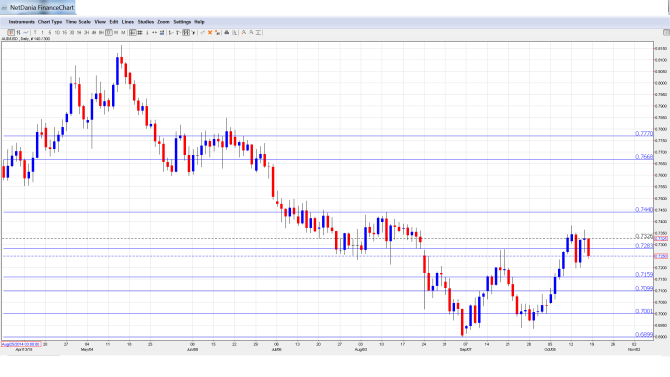Click the NetDania FinanceChart title
This screenshot has height=377, width=670.
coord(42,8)
